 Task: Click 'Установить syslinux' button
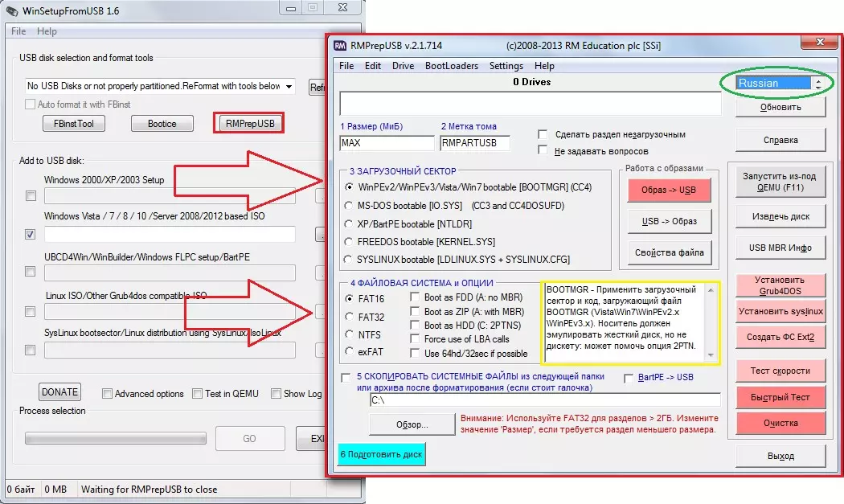780,311
